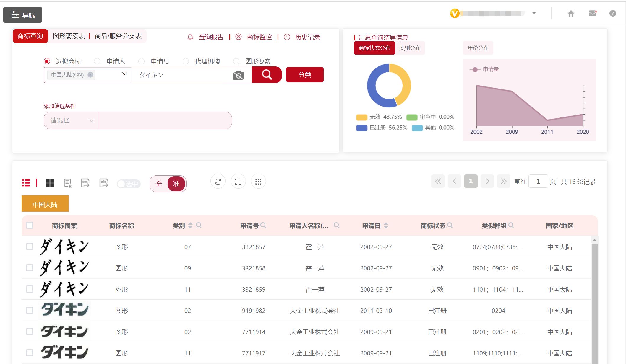This screenshot has width=626, height=364.
Task: Toggle the 选中 switch
Action: pos(129,184)
